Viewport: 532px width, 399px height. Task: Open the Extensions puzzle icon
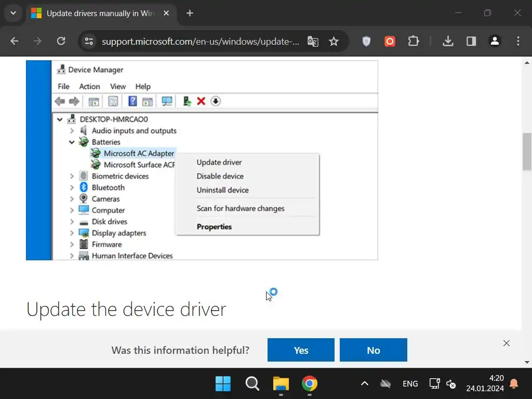(x=413, y=42)
